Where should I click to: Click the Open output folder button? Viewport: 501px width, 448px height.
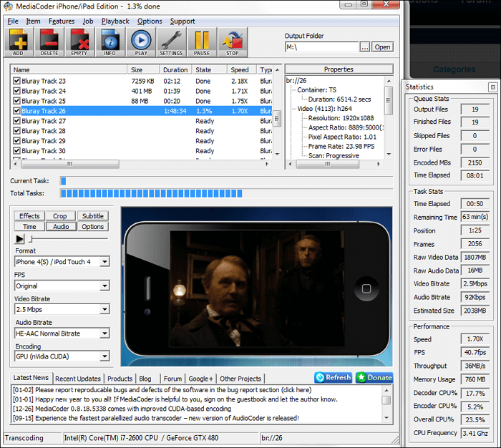[x=382, y=47]
